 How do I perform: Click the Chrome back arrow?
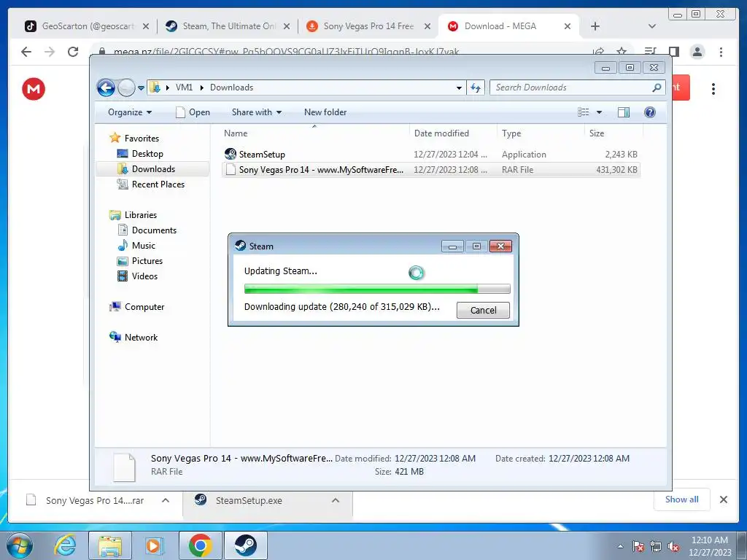26,52
